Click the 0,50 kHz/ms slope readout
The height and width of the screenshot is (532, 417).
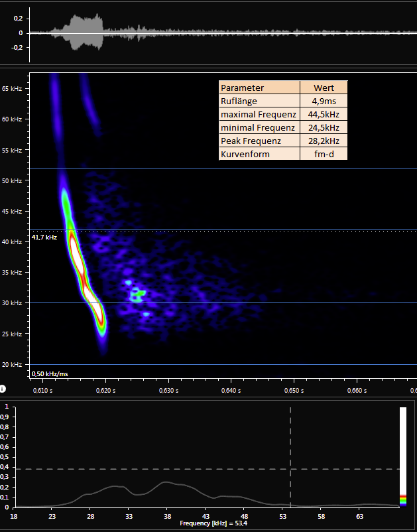46,373
